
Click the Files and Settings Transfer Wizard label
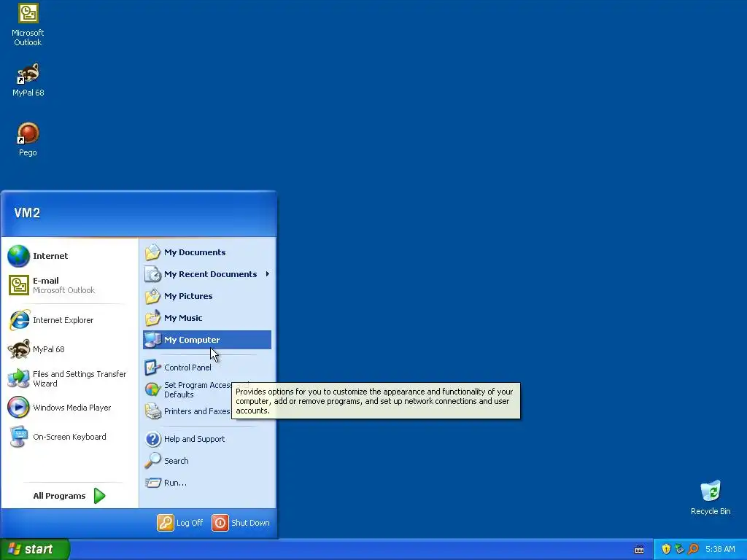point(80,378)
